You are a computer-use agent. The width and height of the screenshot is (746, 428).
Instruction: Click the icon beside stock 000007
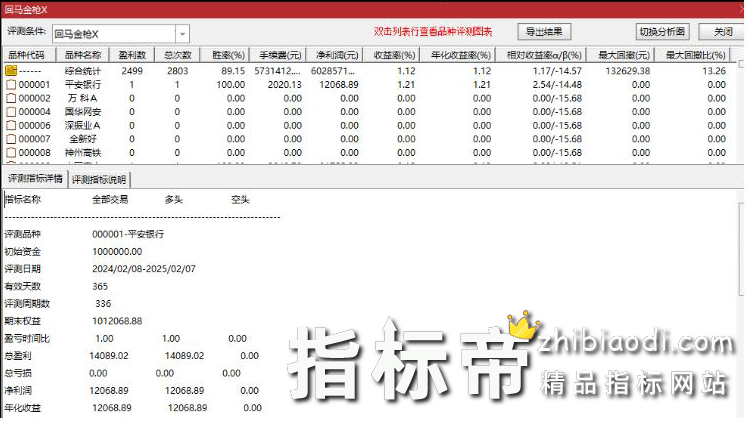[x=11, y=139]
